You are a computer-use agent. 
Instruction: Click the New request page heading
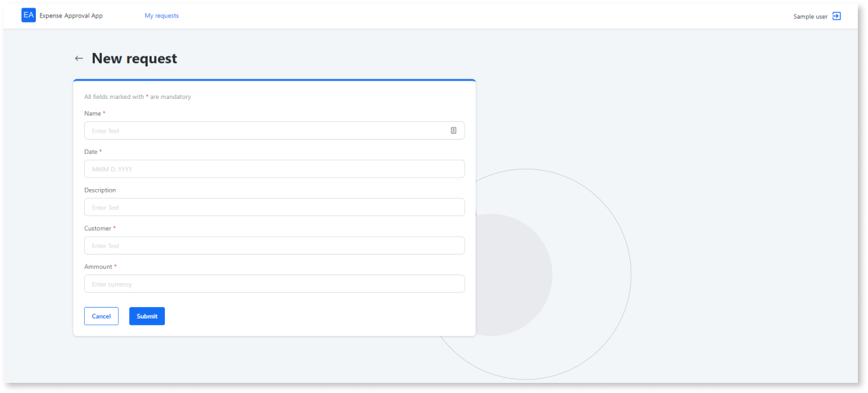[x=133, y=58]
